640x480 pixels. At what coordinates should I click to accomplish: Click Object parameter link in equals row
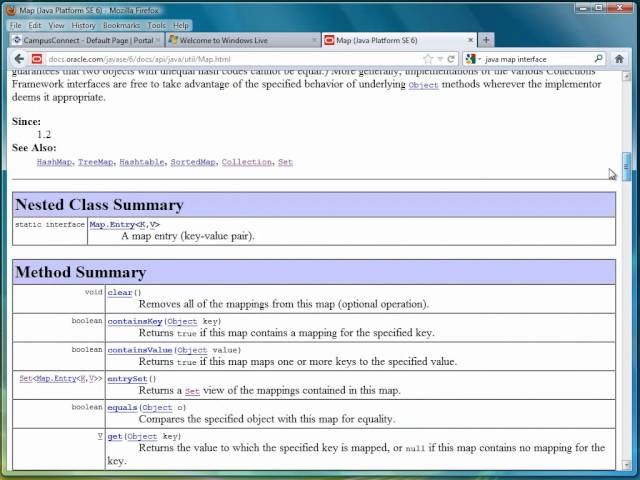pos(157,407)
